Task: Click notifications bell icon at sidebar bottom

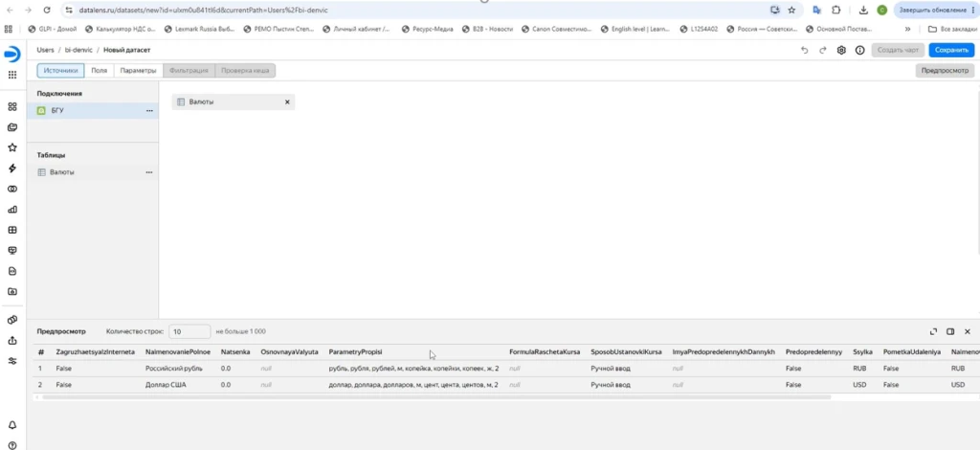Action: (11, 426)
